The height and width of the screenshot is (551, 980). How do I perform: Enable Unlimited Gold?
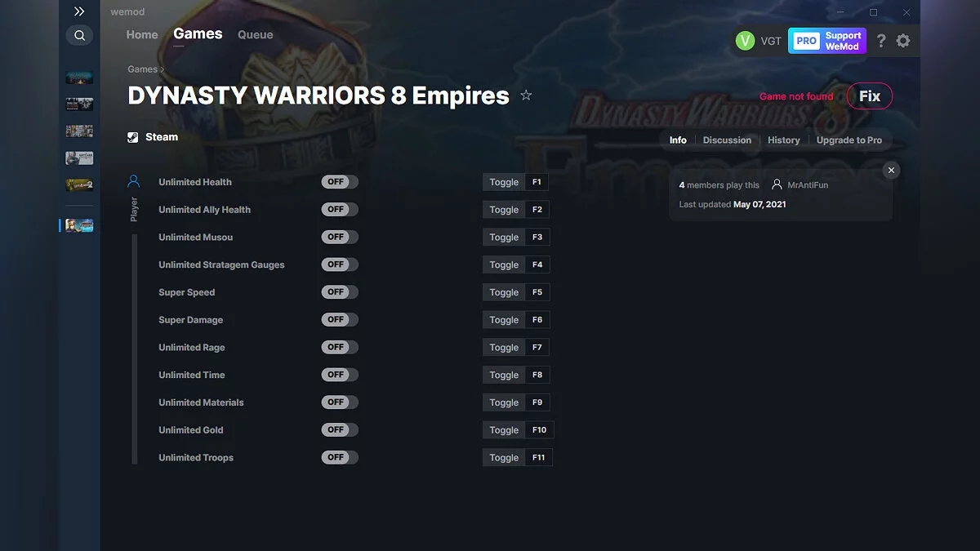340,429
